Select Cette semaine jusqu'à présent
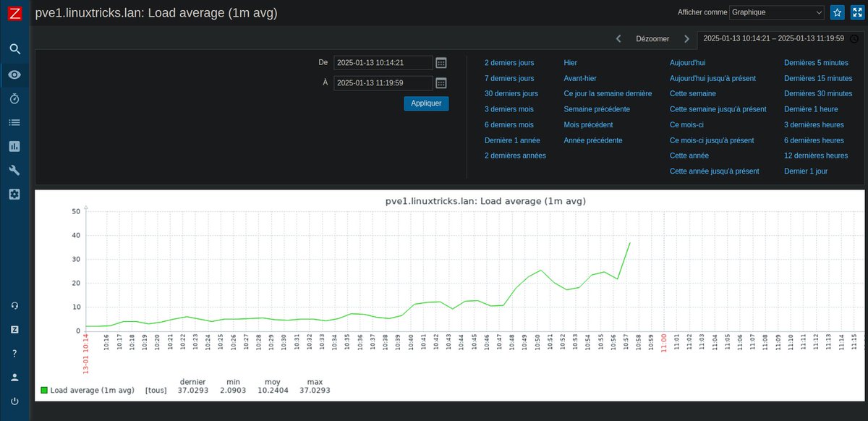This screenshot has height=421, width=868. pos(718,109)
